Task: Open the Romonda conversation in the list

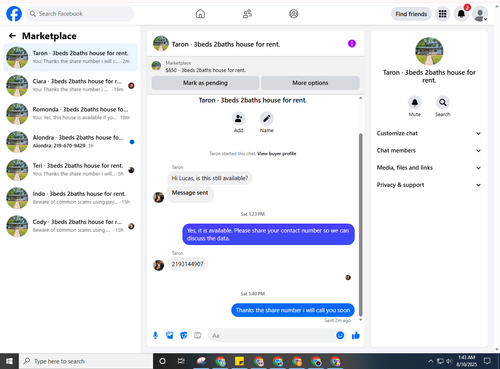Action: point(70,113)
